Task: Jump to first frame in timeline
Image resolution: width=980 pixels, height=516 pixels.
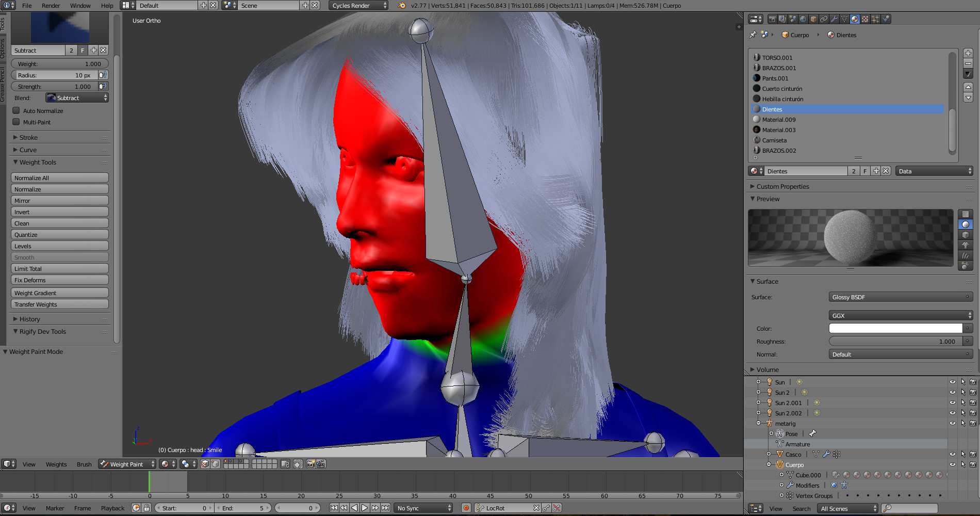Action: [x=334, y=508]
